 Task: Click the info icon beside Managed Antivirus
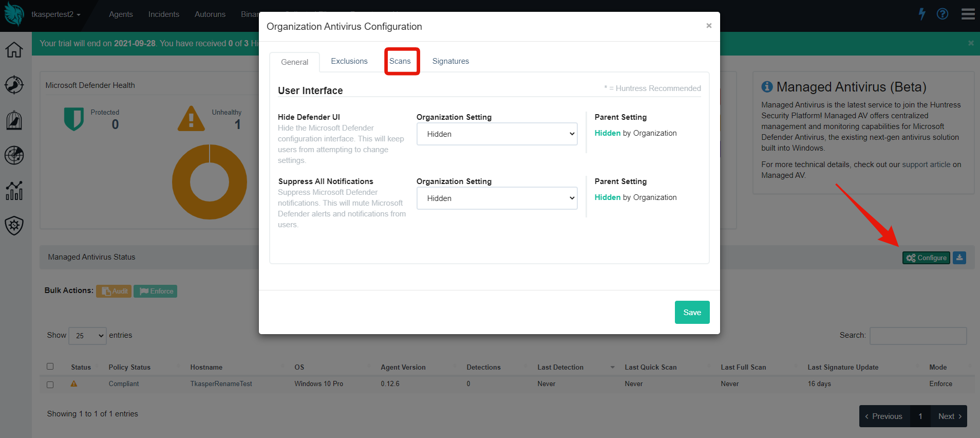[x=767, y=87]
